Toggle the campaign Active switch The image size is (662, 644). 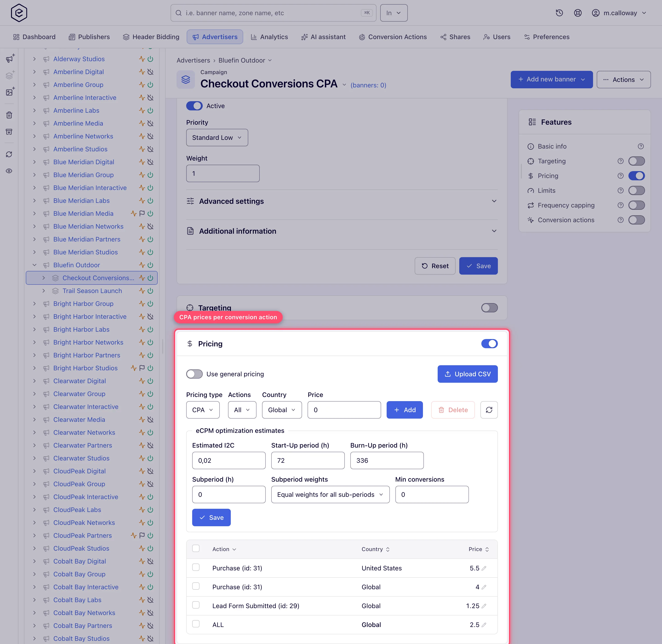(x=194, y=106)
